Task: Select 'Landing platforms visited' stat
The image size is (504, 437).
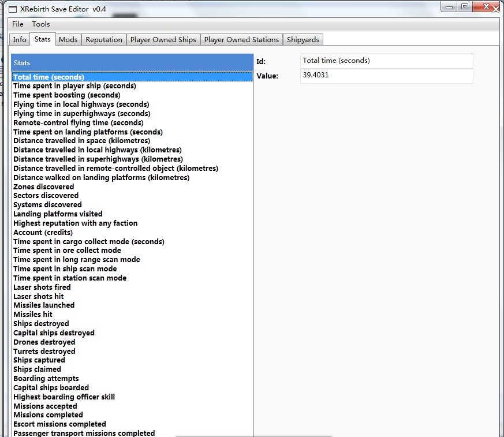Action: click(132, 214)
